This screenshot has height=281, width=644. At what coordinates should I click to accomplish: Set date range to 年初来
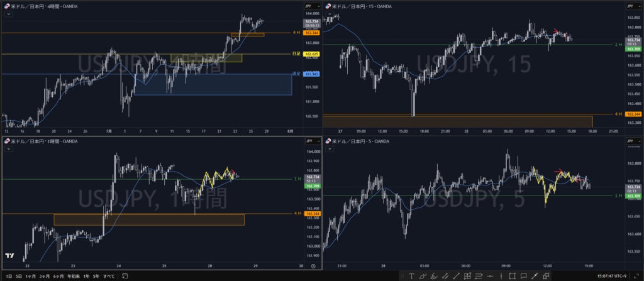click(x=73, y=276)
